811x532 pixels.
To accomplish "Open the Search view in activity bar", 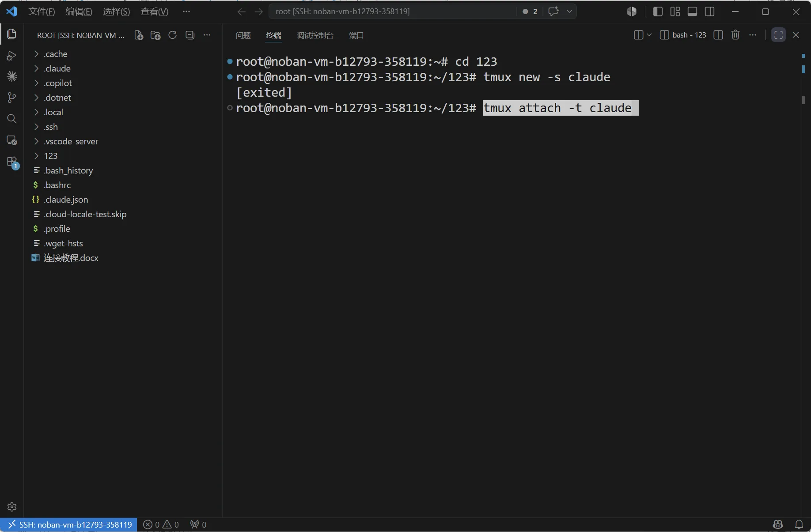I will pyautogui.click(x=12, y=119).
